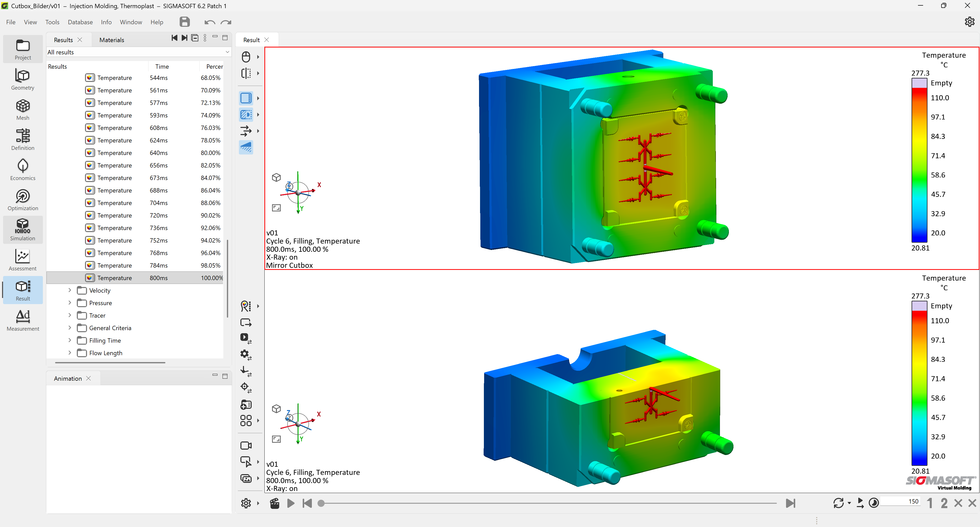
Task: Open the Definition workflow step
Action: tap(23, 140)
